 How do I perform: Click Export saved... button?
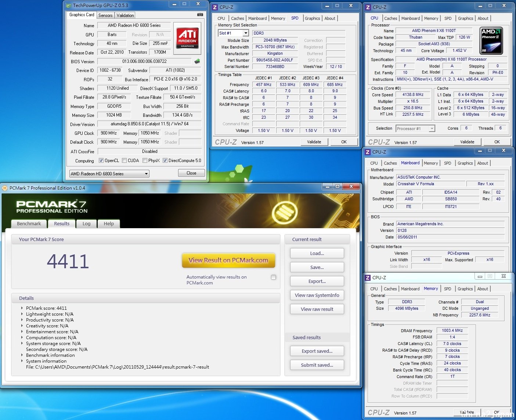click(317, 351)
